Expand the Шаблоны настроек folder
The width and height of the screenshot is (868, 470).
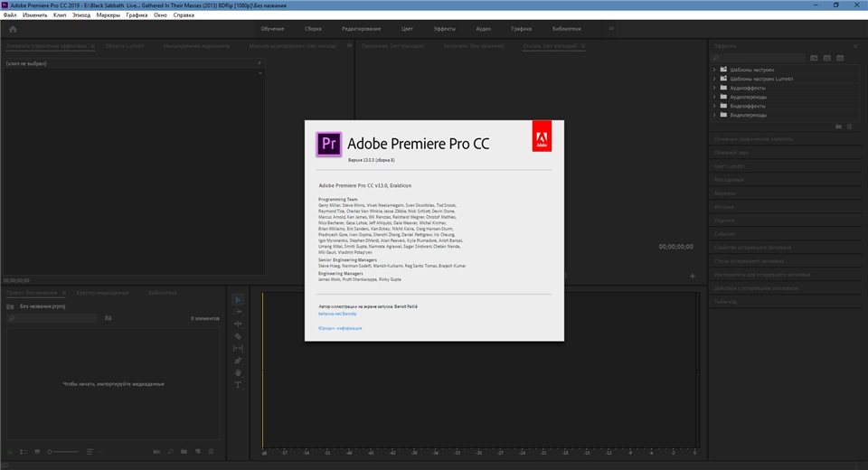coord(714,70)
